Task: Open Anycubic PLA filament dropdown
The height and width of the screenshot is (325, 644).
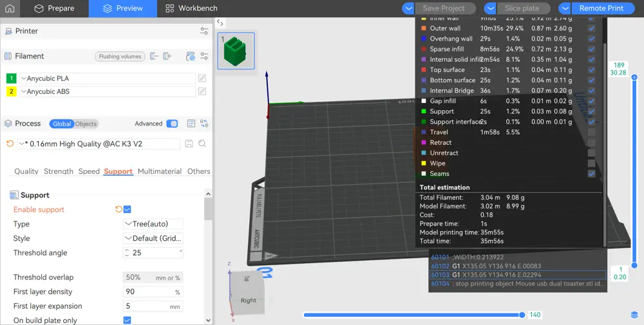Action: [107, 78]
